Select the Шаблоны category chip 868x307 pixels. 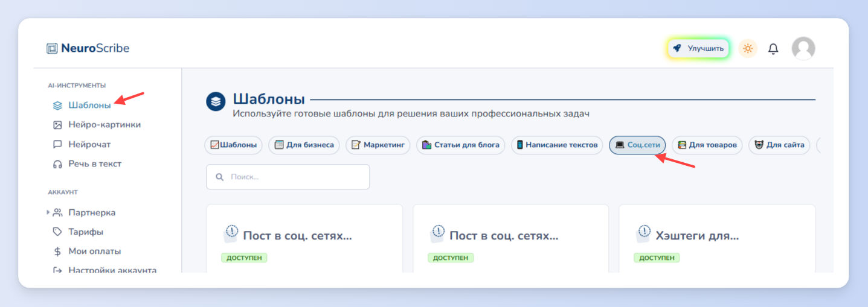click(x=234, y=145)
